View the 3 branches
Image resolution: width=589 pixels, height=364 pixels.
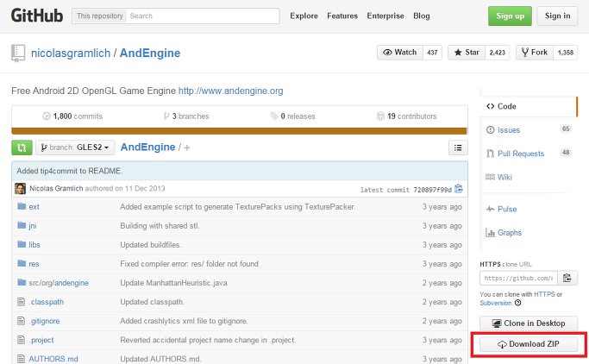point(186,116)
